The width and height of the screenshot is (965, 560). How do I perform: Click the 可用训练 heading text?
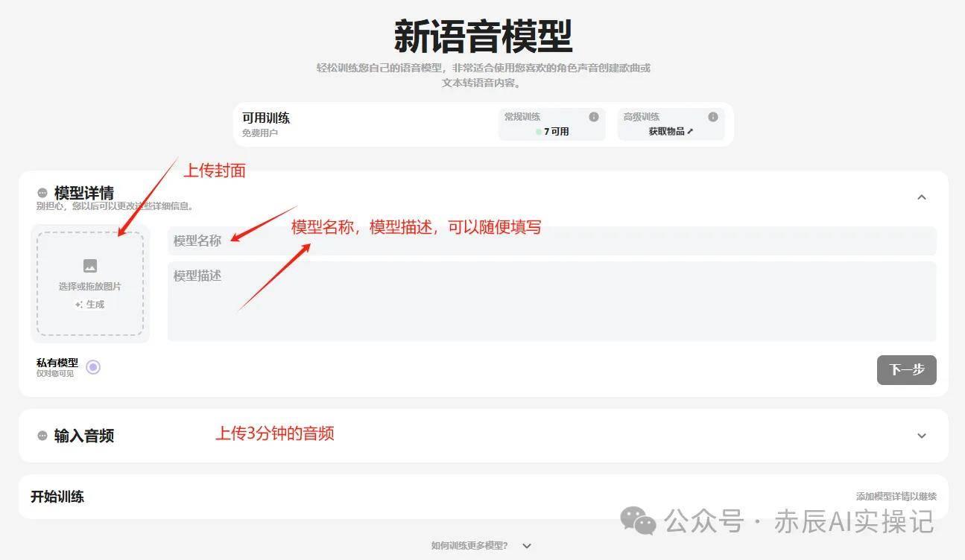(x=266, y=118)
